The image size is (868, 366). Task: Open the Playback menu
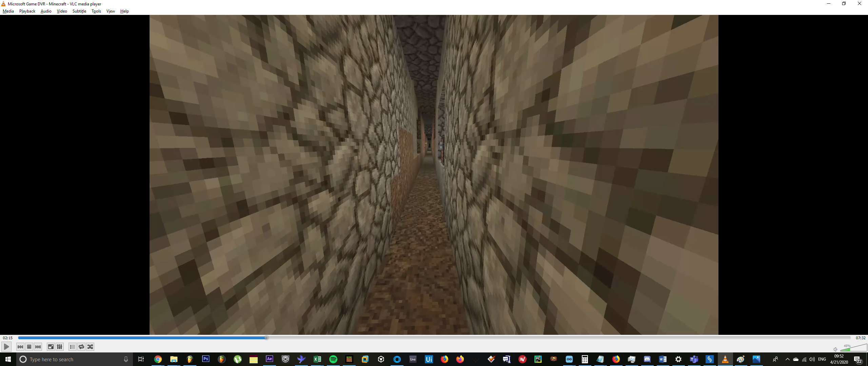pos(27,11)
